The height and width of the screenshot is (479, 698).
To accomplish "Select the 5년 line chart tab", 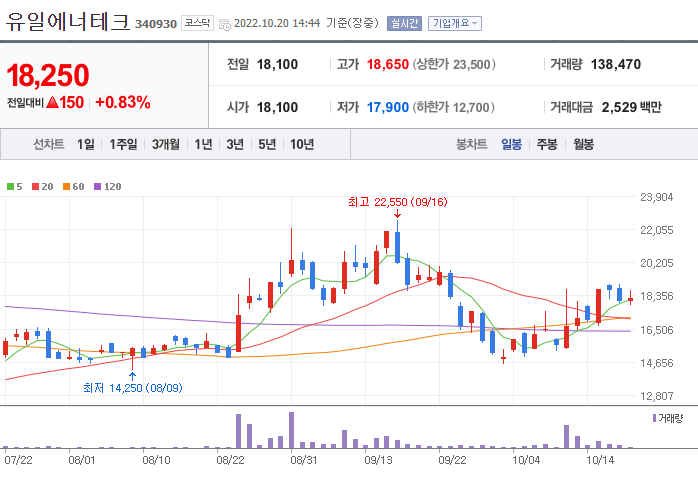I will (x=267, y=144).
